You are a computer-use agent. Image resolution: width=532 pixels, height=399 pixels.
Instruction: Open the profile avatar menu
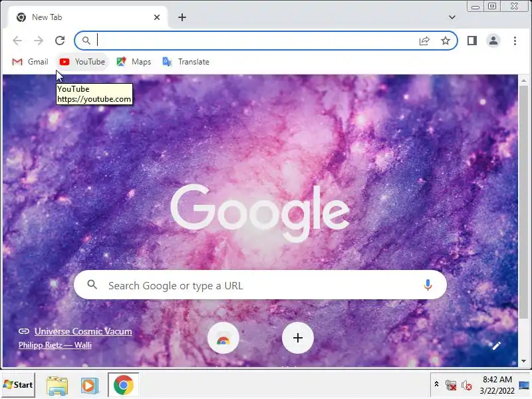tap(493, 41)
